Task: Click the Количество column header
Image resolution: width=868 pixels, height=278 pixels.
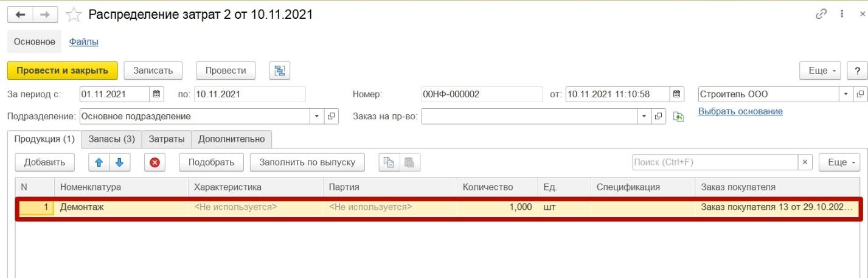Action: [496, 187]
